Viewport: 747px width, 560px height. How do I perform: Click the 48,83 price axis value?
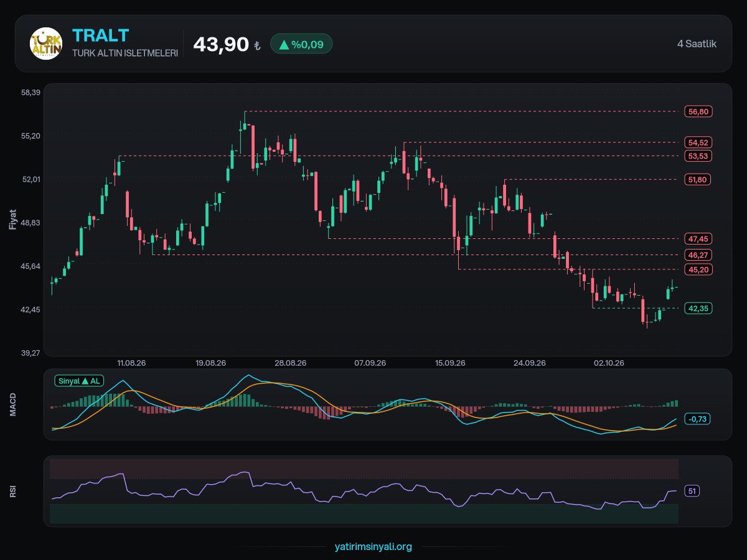(31, 223)
